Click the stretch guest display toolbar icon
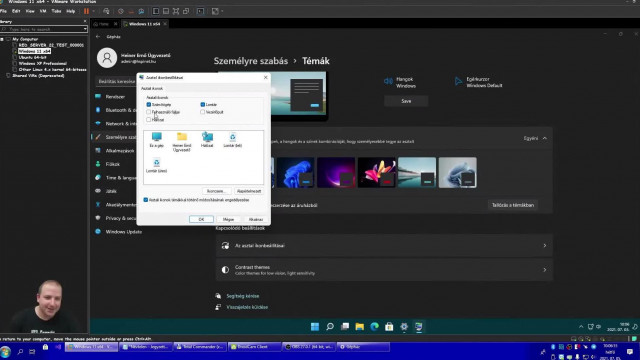This screenshot has height=360, width=640. [x=215, y=11]
